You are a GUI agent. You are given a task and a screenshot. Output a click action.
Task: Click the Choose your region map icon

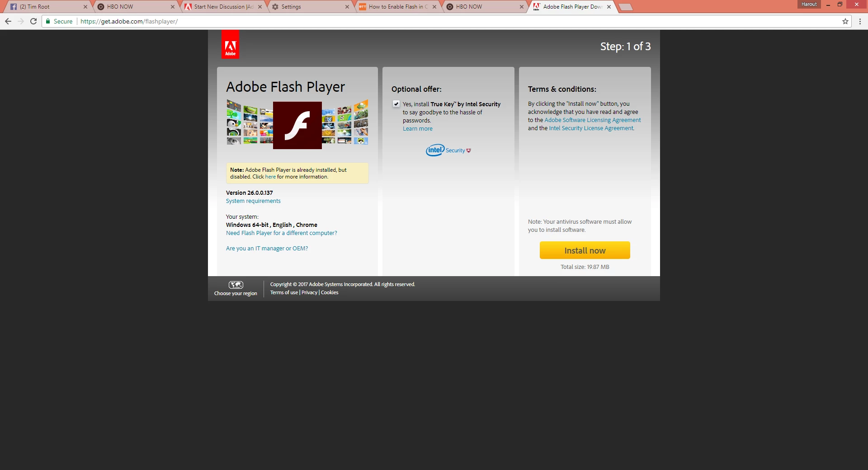[x=236, y=285]
